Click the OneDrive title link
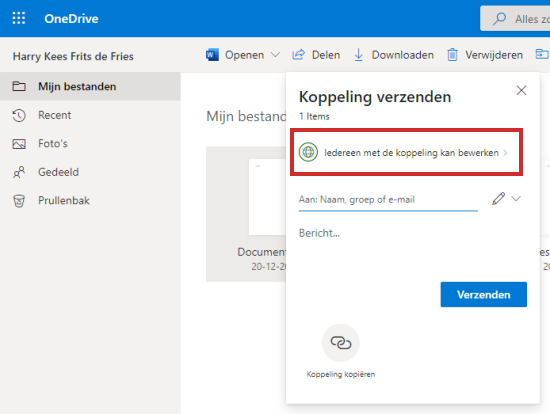Screen dimensions: 550x414 [71, 19]
